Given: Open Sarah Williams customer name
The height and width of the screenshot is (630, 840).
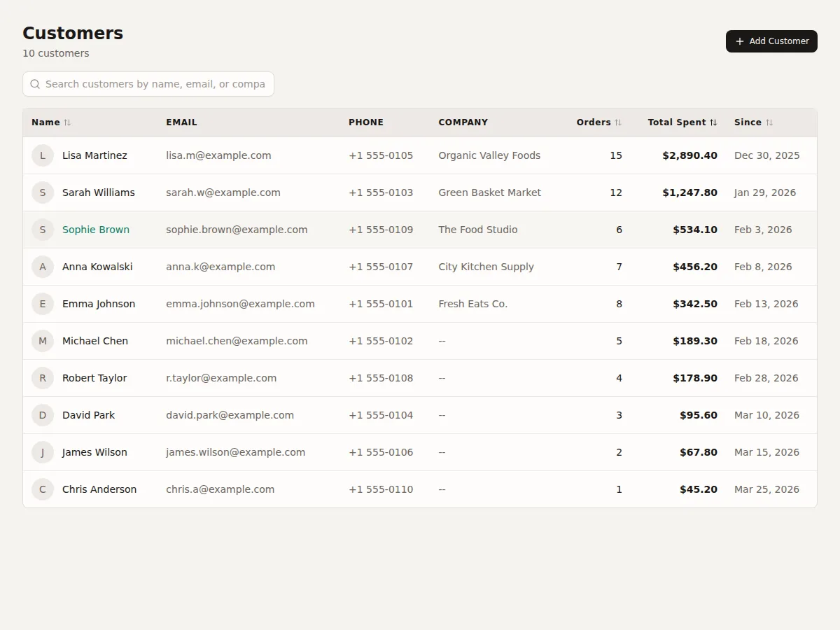Looking at the screenshot, I should (x=99, y=192).
